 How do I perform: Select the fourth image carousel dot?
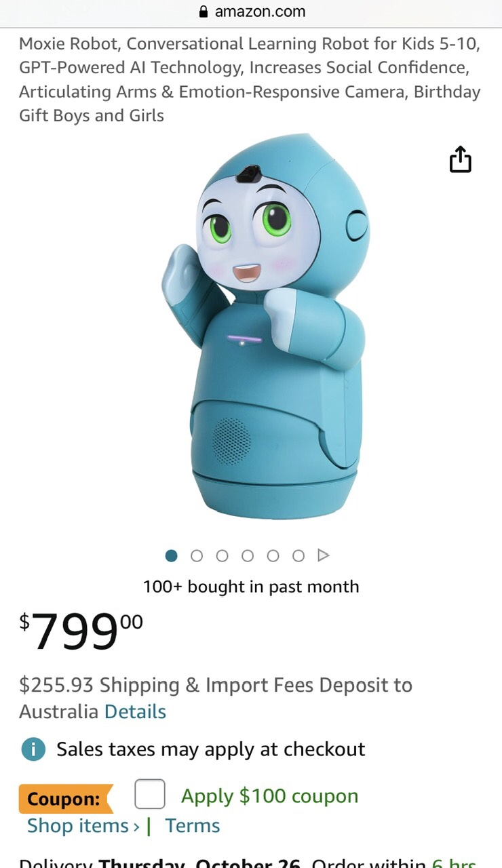248,556
